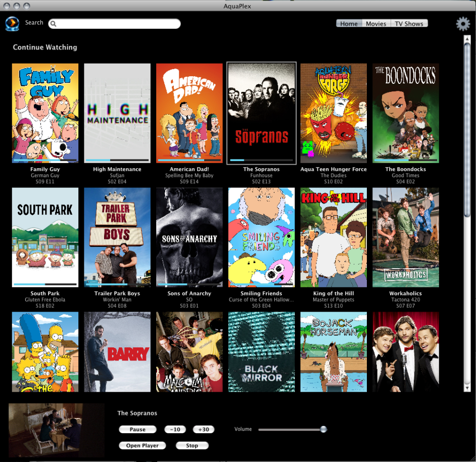Click the "S13 E10" episode number
The height and width of the screenshot is (462, 476).
334,305
